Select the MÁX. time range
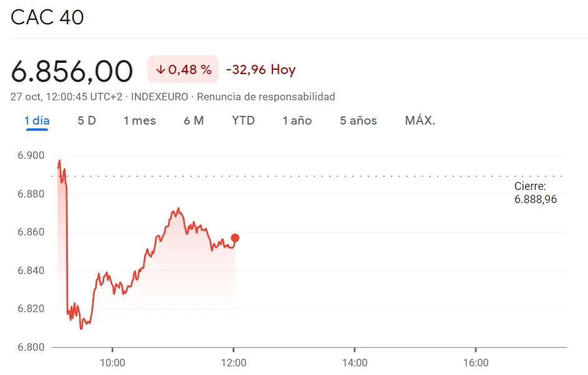 [x=419, y=120]
